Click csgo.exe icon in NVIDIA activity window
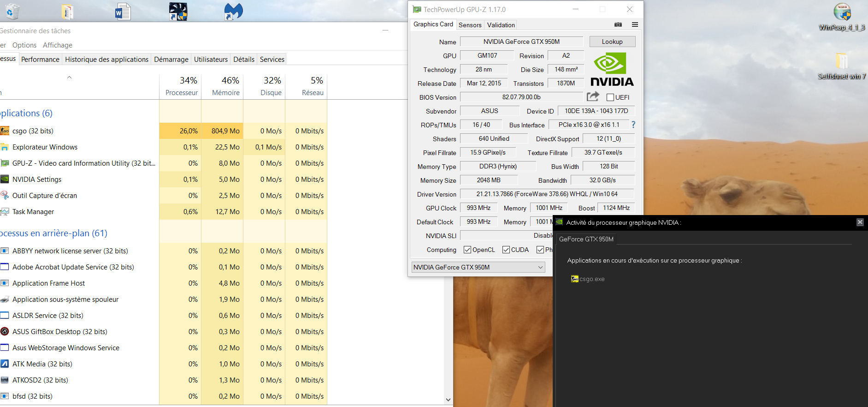 coord(574,279)
